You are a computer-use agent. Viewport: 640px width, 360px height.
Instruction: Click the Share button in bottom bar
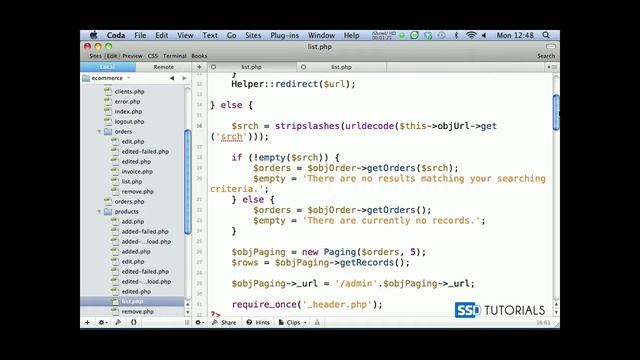(x=224, y=322)
